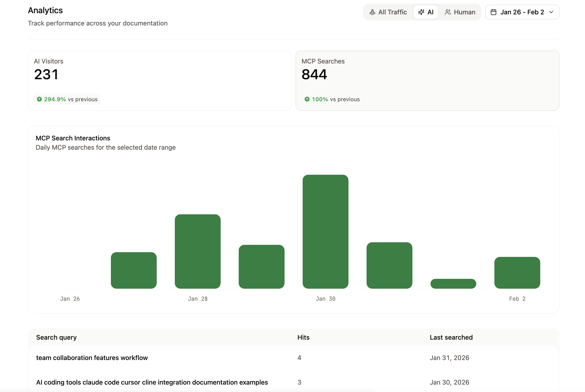
Task: Click the green up-arrow icon showing 100% growth
Action: [x=307, y=99]
